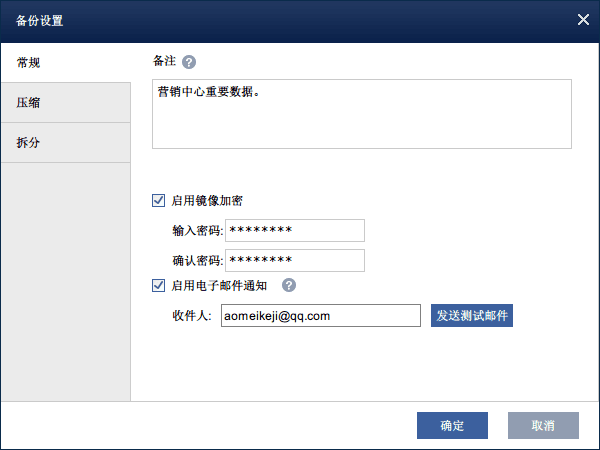The image size is (600, 450).
Task: Toggle the 启用电子邮件通知 checkbox
Action: [x=158, y=285]
